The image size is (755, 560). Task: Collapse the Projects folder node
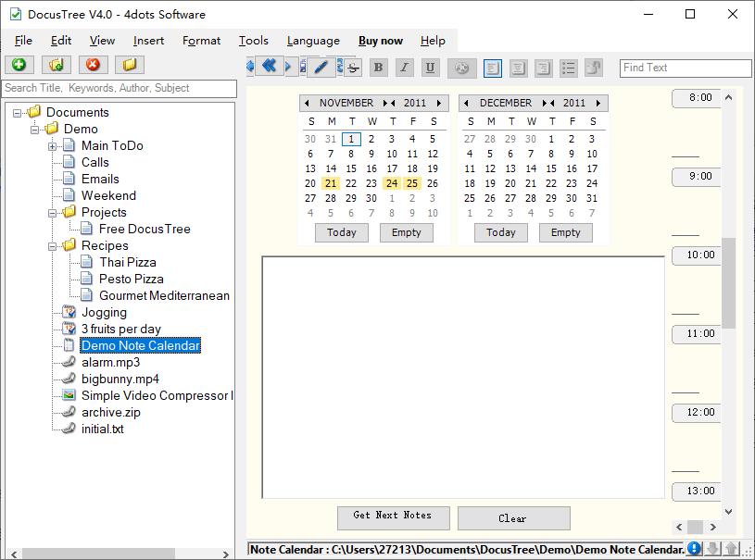click(53, 213)
